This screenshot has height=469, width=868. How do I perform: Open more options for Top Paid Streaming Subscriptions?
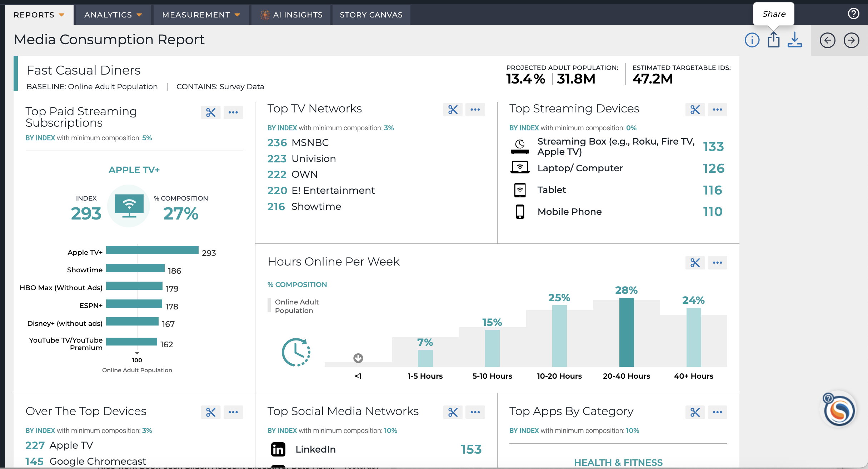(x=233, y=112)
